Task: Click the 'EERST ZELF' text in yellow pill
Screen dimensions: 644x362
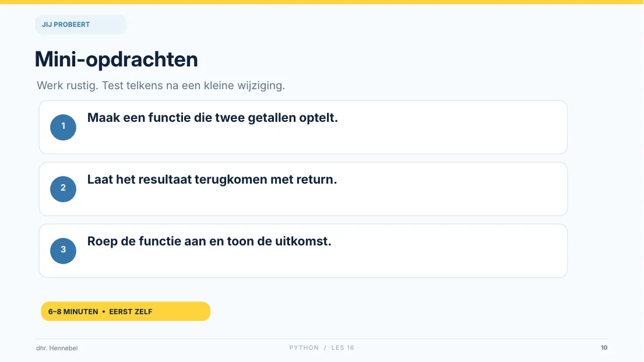Action: tap(131, 312)
